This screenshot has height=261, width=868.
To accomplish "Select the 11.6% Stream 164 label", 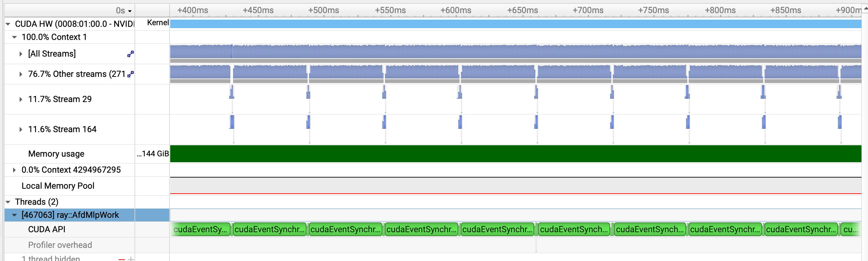I will click(62, 129).
